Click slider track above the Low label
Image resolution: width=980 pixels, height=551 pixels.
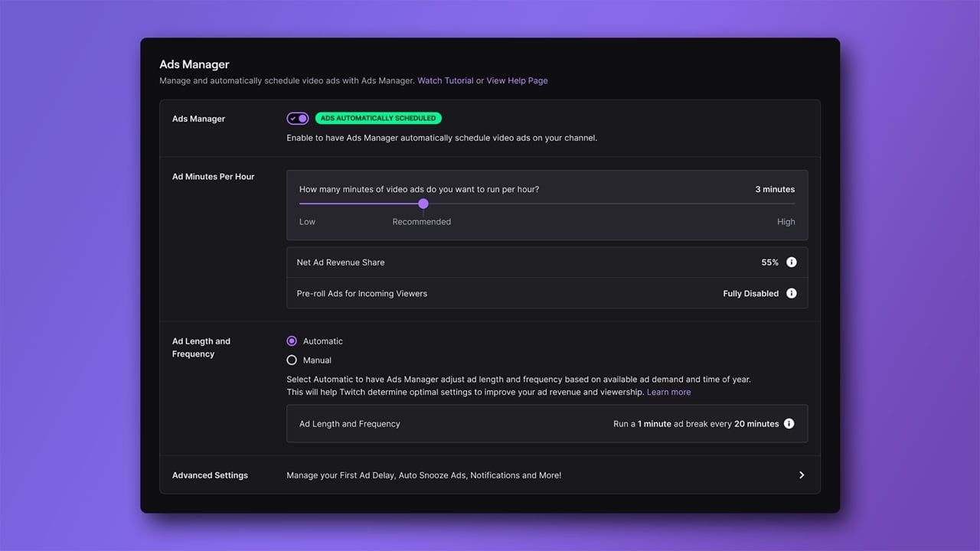coord(307,204)
